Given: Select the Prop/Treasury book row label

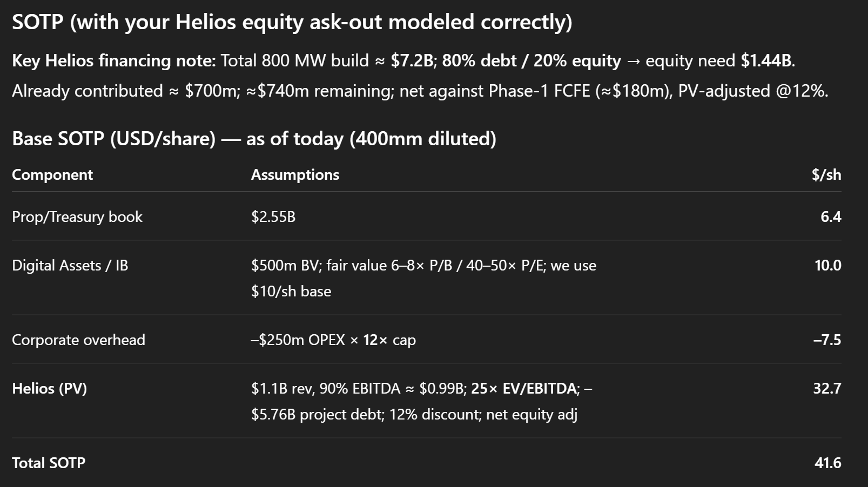Looking at the screenshot, I should (77, 217).
